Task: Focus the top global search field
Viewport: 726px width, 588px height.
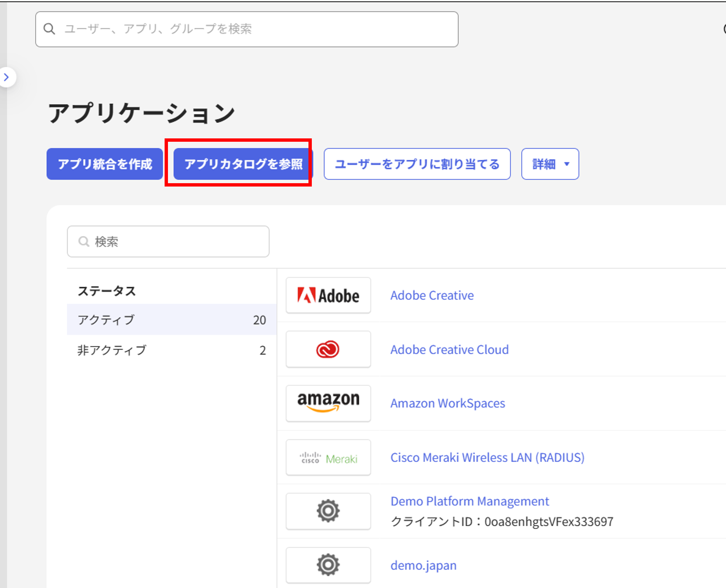Action: point(258,29)
